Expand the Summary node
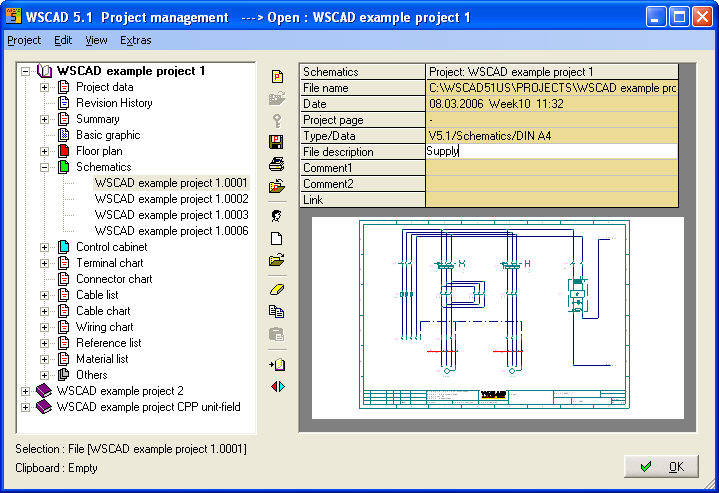The image size is (719, 493). tap(44, 119)
